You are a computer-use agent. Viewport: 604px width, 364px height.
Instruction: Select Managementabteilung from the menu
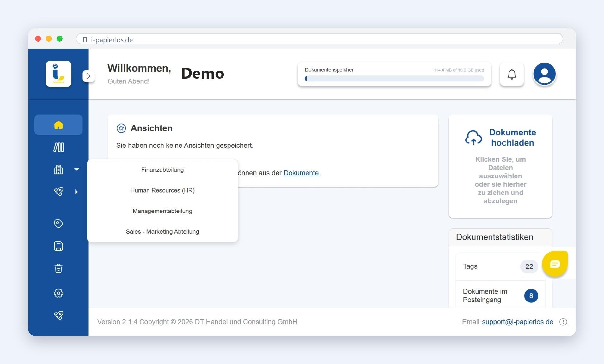(x=162, y=211)
